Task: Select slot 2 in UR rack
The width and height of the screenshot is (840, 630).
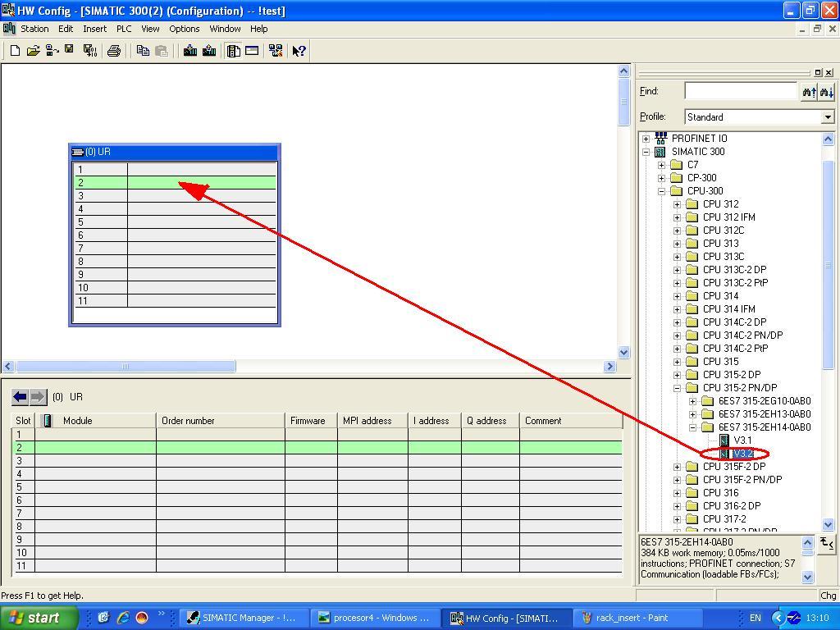Action: click(176, 183)
